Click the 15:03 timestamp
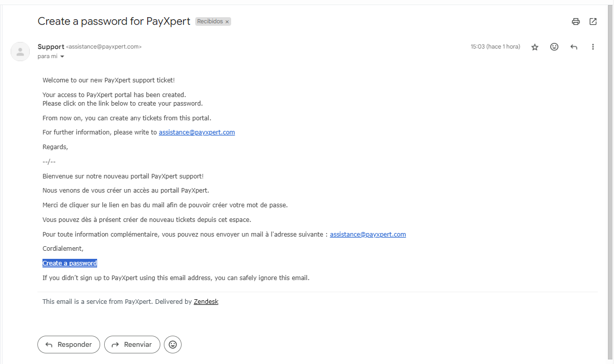The width and height of the screenshot is (614, 364). (x=495, y=47)
